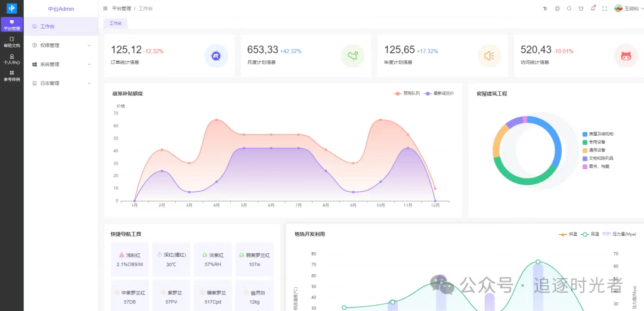Toggle the 预购队列 legend series
Screen dimensions: 644x311
(x=407, y=94)
